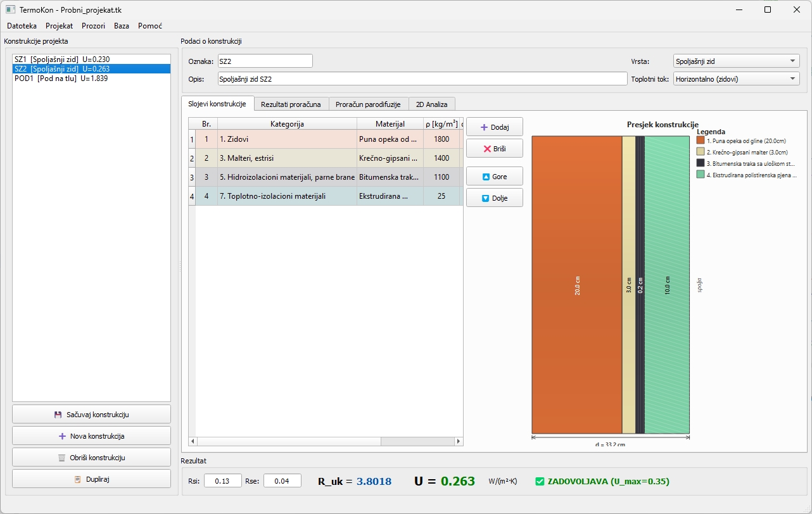Screen dimensions: 812x514
Task: Open the Vrsta dropdown (Spoljašnji zid)
Action: [x=736, y=61]
